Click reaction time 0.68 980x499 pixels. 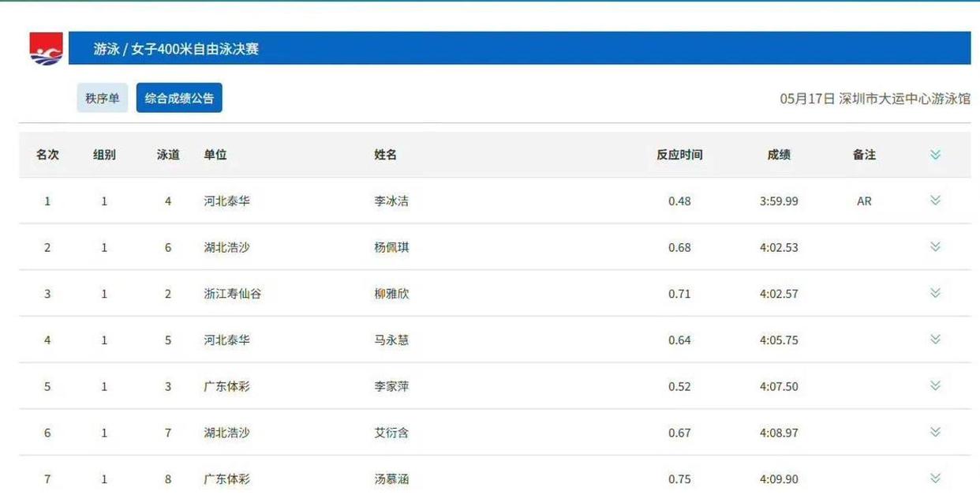coord(679,247)
